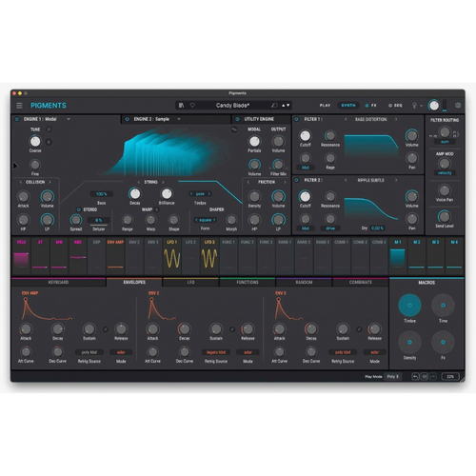The image size is (476, 476).
Task: Open the undo history list icon
Action: (425, 377)
